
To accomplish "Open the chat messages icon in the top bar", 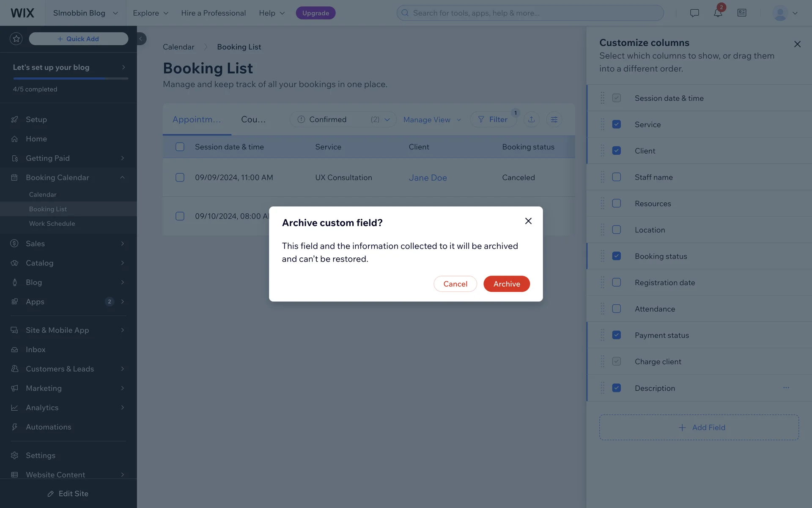I will click(x=694, y=13).
